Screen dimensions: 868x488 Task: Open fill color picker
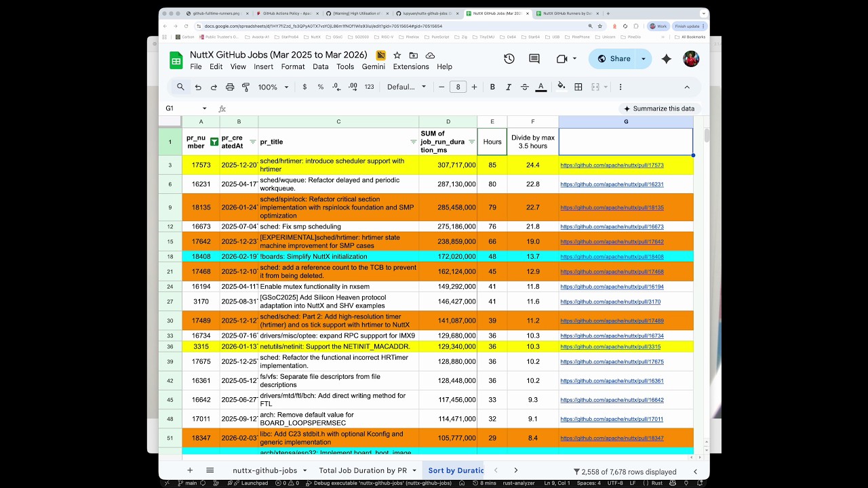pyautogui.click(x=561, y=87)
